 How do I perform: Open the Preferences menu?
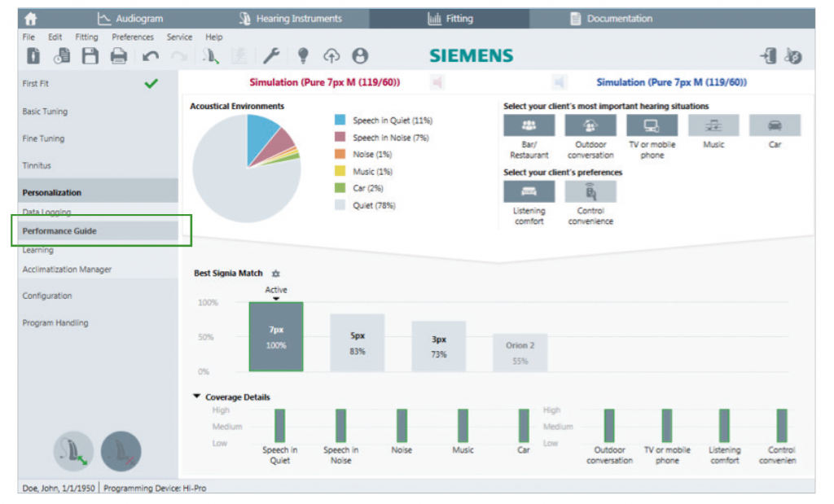click(133, 37)
